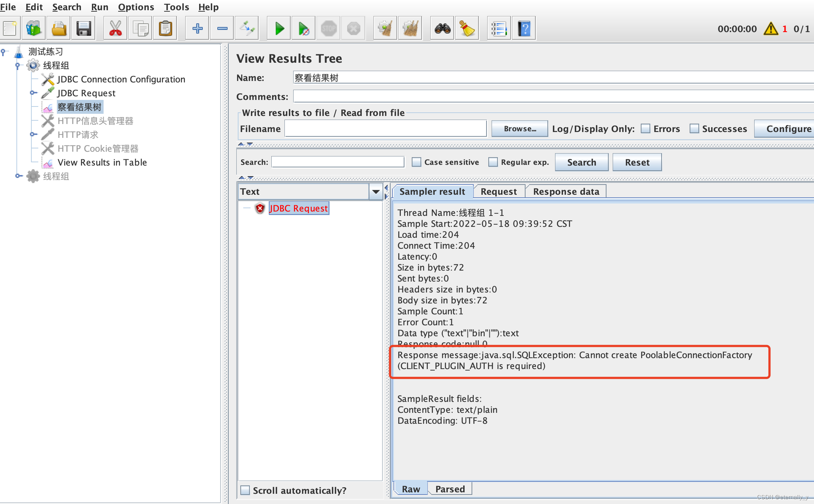Viewport: 814px width, 504px height.
Task: Open the Options menu
Action: 136,7
